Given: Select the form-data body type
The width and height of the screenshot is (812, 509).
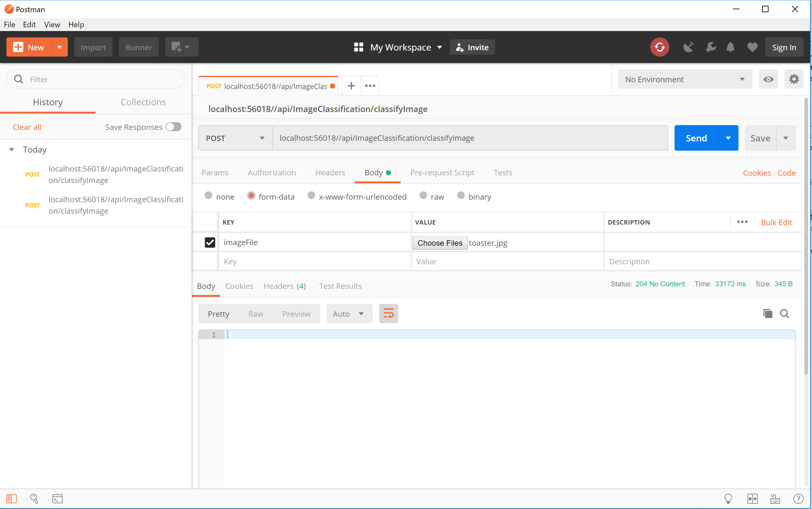Looking at the screenshot, I should 251,195.
